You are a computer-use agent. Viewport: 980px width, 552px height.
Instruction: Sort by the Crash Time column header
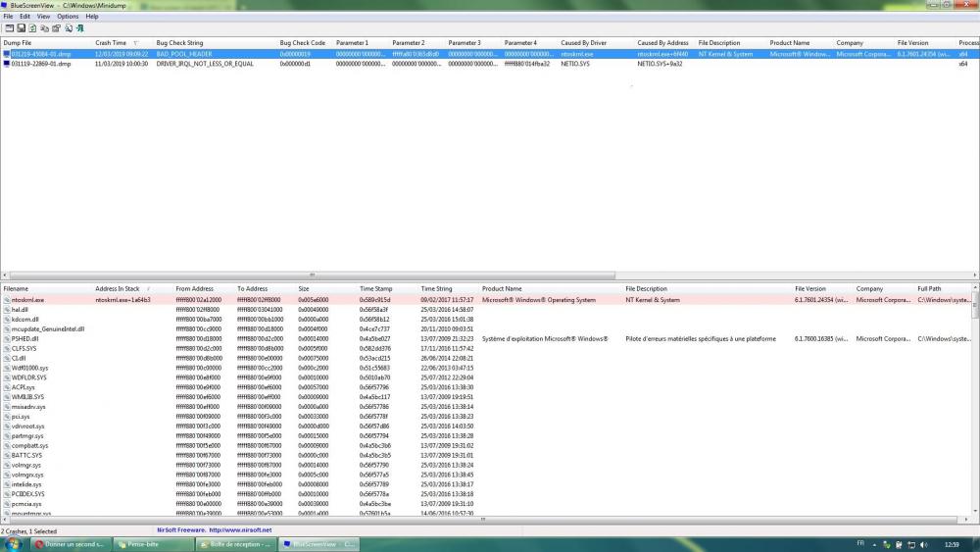pyautogui.click(x=111, y=43)
